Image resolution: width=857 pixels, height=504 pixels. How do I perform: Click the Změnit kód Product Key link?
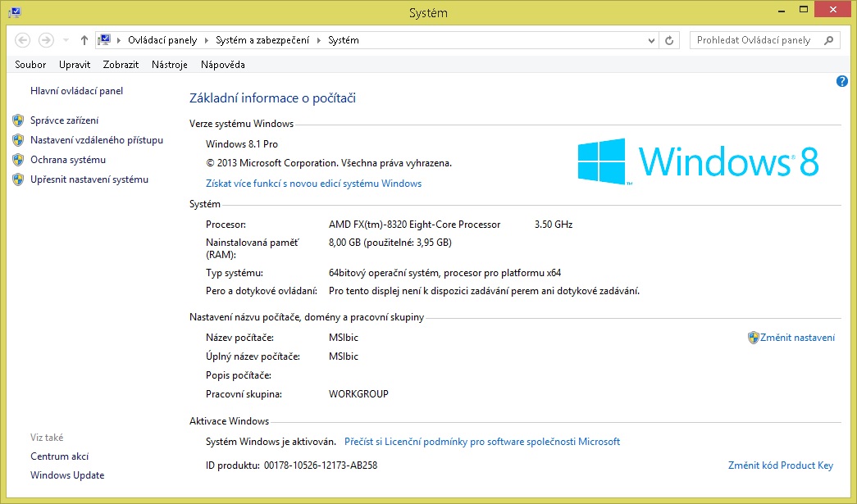(x=780, y=465)
